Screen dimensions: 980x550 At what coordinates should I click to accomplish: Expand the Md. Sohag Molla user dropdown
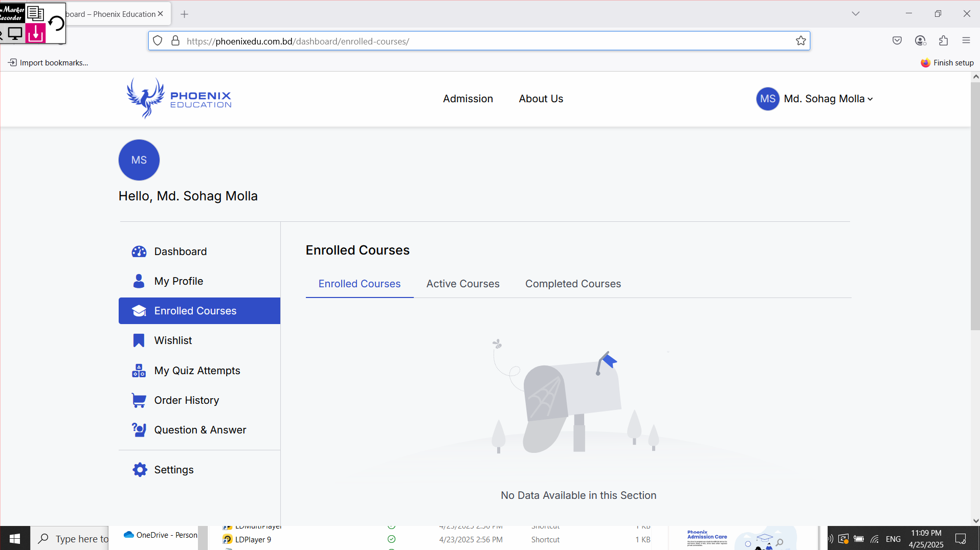pos(828,99)
